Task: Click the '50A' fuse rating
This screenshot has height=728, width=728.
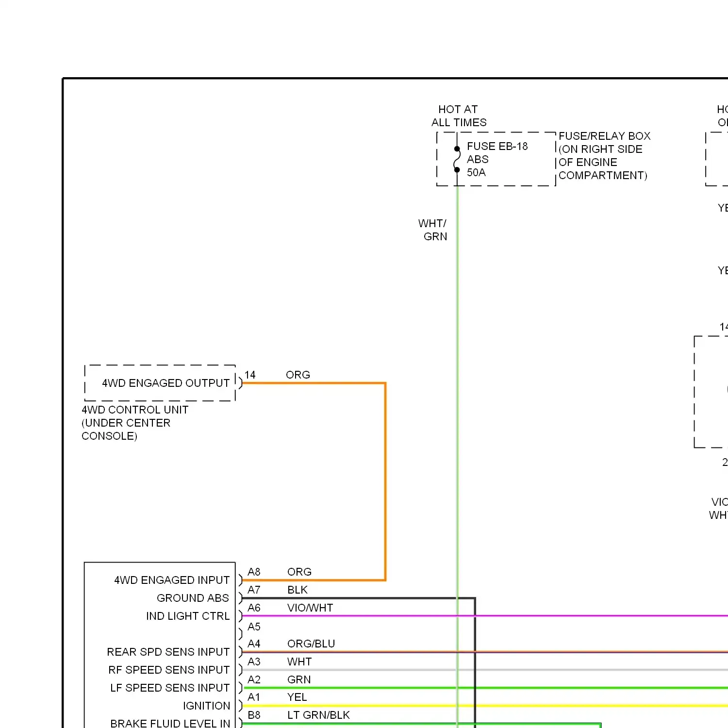Action: coord(476,172)
